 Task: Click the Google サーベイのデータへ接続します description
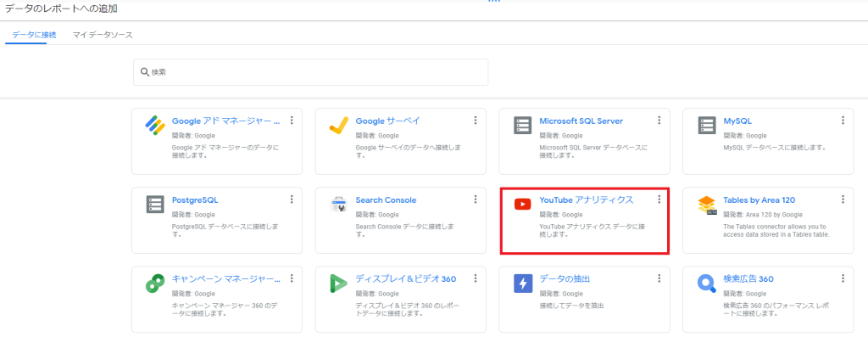click(x=409, y=152)
